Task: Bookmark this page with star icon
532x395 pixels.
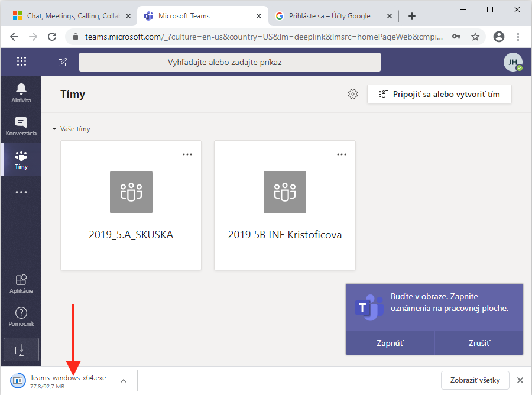Action: click(x=475, y=37)
